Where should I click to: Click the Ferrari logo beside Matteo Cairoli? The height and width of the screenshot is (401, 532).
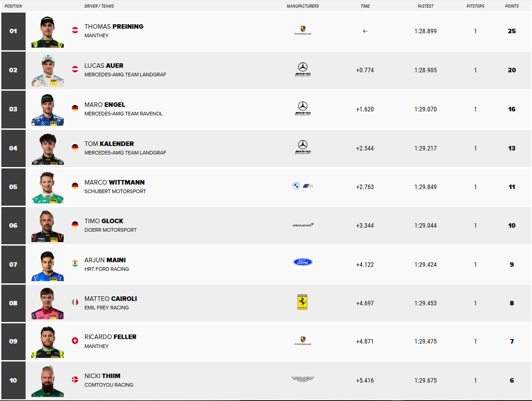click(x=302, y=303)
